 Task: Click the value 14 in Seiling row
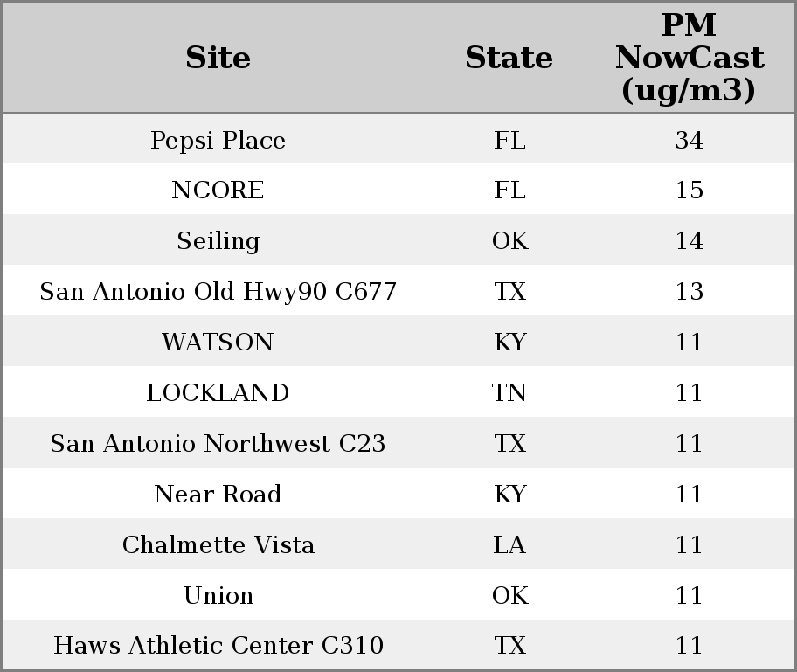[x=690, y=240]
